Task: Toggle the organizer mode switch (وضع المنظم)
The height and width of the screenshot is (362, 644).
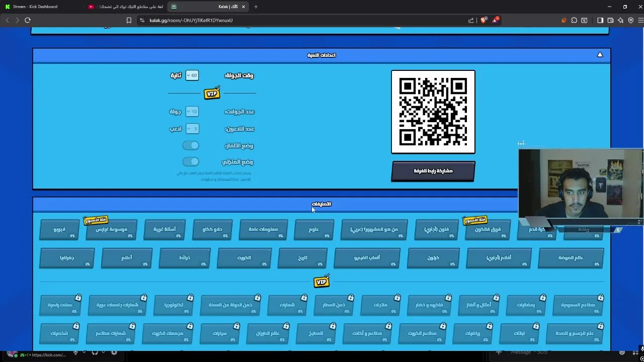Action: click(191, 161)
